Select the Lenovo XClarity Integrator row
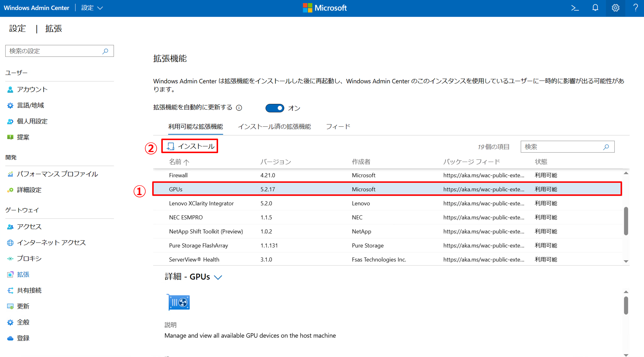644x357 pixels. pyautogui.click(x=388, y=203)
